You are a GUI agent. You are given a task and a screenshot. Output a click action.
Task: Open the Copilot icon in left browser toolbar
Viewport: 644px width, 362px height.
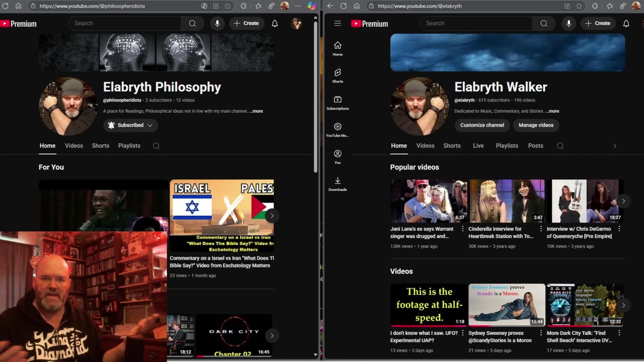pyautogui.click(x=311, y=6)
